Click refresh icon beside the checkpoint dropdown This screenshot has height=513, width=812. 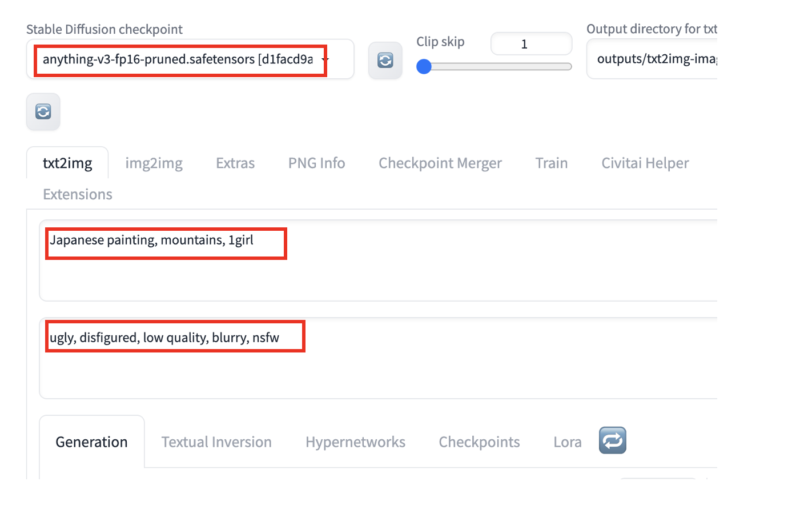[385, 60]
